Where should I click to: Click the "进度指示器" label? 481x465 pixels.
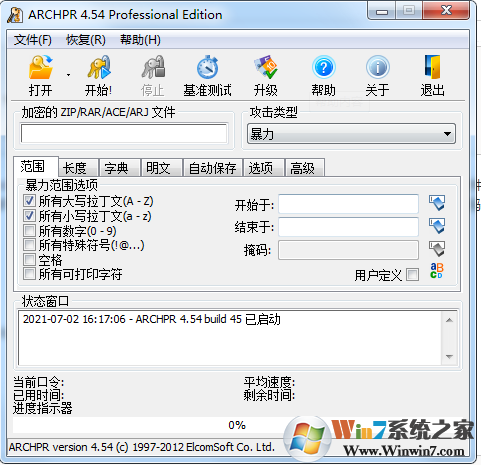pyautogui.click(x=43, y=408)
